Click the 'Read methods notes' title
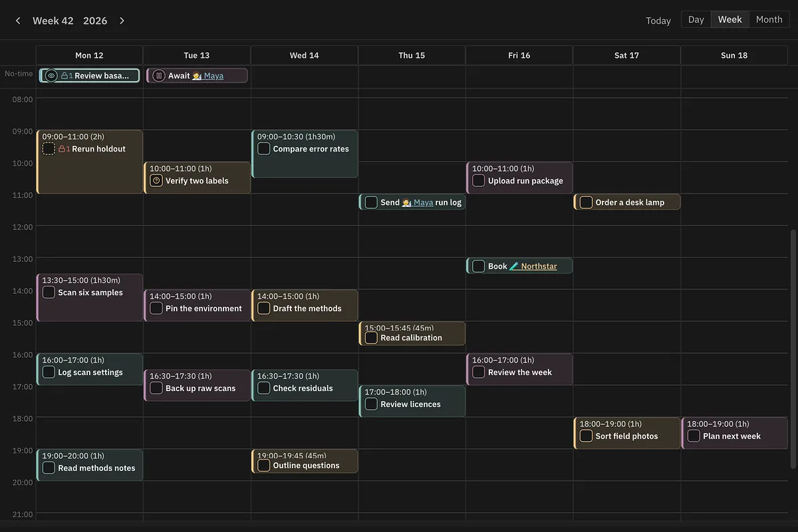This screenshot has width=798, height=532. click(x=96, y=468)
